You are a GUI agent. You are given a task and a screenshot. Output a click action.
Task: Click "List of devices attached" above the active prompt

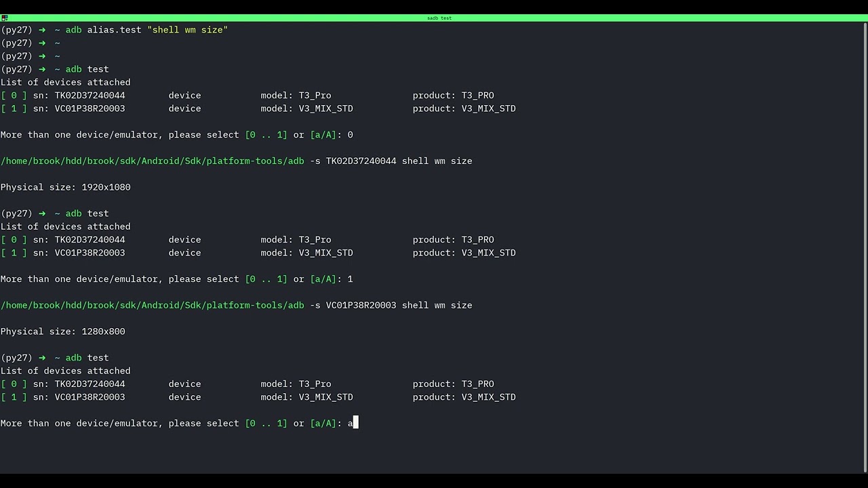point(66,371)
